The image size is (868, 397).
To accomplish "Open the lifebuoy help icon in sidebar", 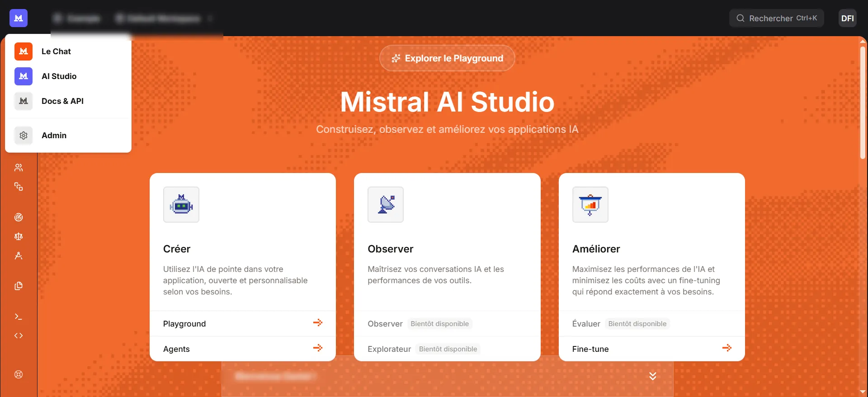I will coord(19,374).
